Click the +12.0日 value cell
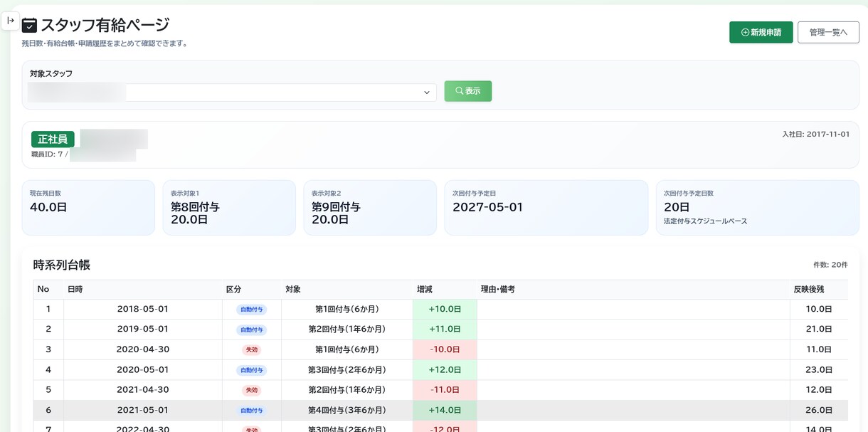Image resolution: width=868 pixels, height=432 pixels. click(445, 369)
